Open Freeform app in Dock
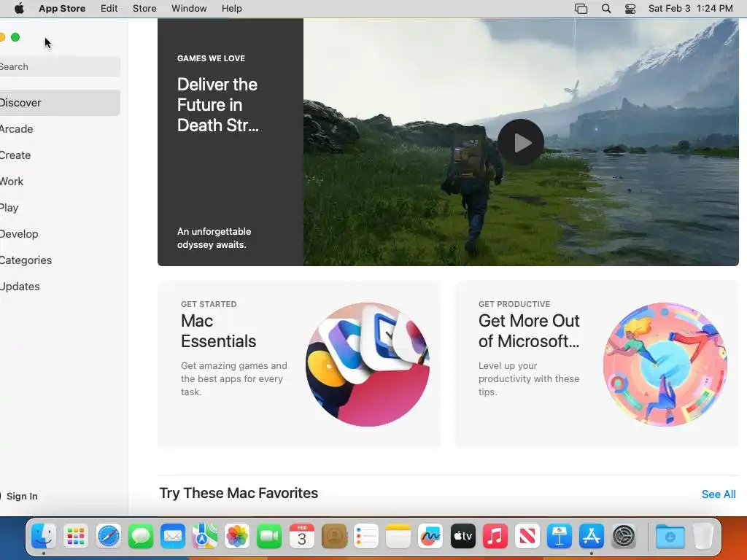 tap(430, 537)
